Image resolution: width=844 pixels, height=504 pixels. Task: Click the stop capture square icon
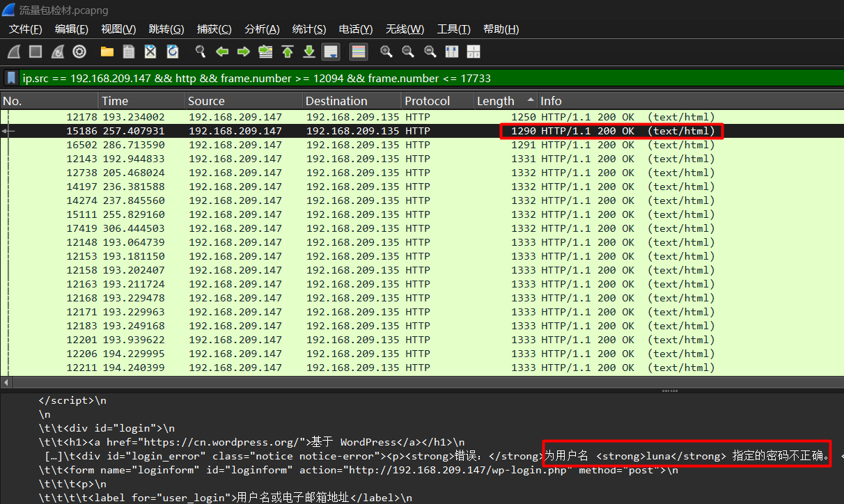(36, 52)
